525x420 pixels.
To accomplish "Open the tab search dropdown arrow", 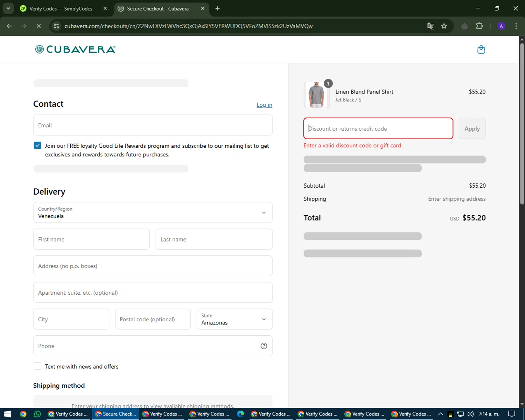I will (x=8, y=8).
